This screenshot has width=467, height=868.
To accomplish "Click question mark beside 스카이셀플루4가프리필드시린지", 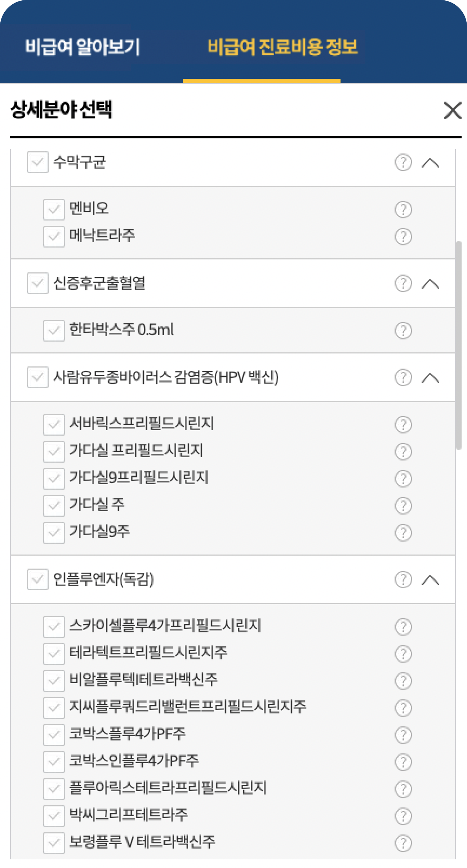I will click(402, 626).
